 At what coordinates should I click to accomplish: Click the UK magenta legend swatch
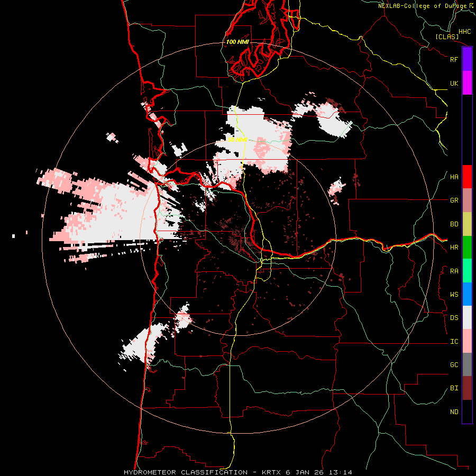[x=467, y=83]
